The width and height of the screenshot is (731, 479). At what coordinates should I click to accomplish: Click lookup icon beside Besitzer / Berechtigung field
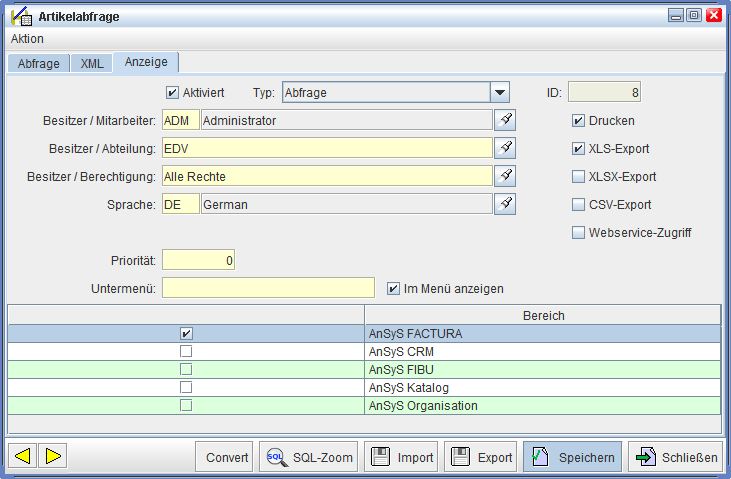506,176
